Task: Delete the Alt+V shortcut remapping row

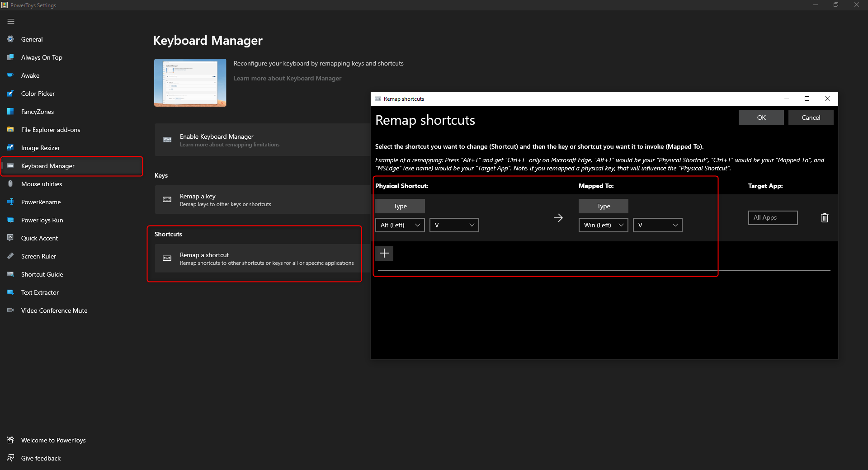Action: [x=825, y=218]
